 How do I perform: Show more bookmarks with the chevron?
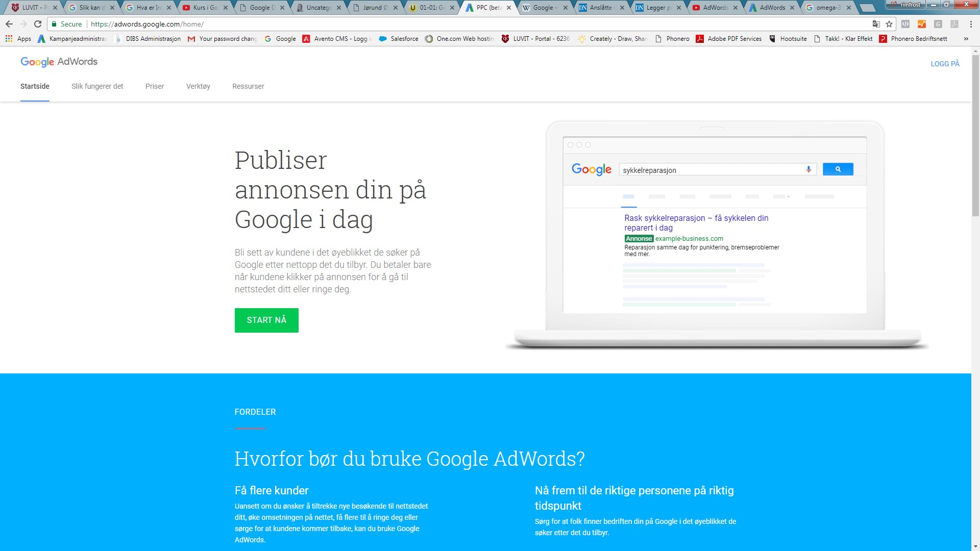(966, 39)
